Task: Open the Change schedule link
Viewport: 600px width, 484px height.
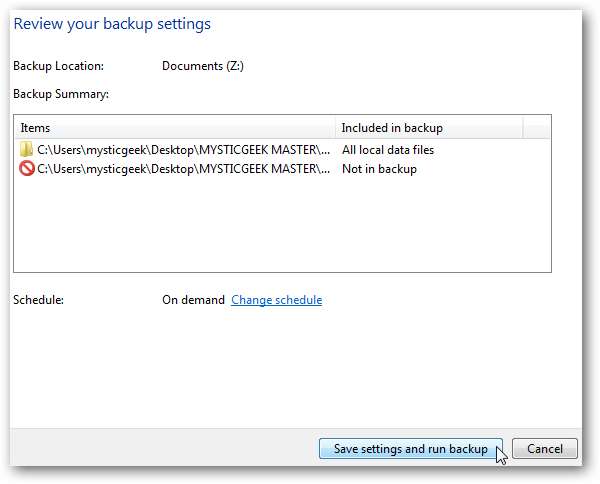Action: coord(277,300)
